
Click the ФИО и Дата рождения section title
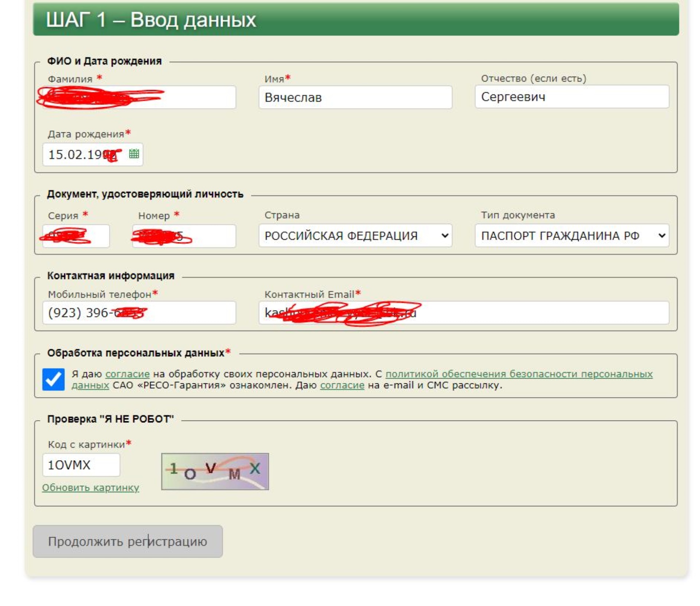coord(104,61)
